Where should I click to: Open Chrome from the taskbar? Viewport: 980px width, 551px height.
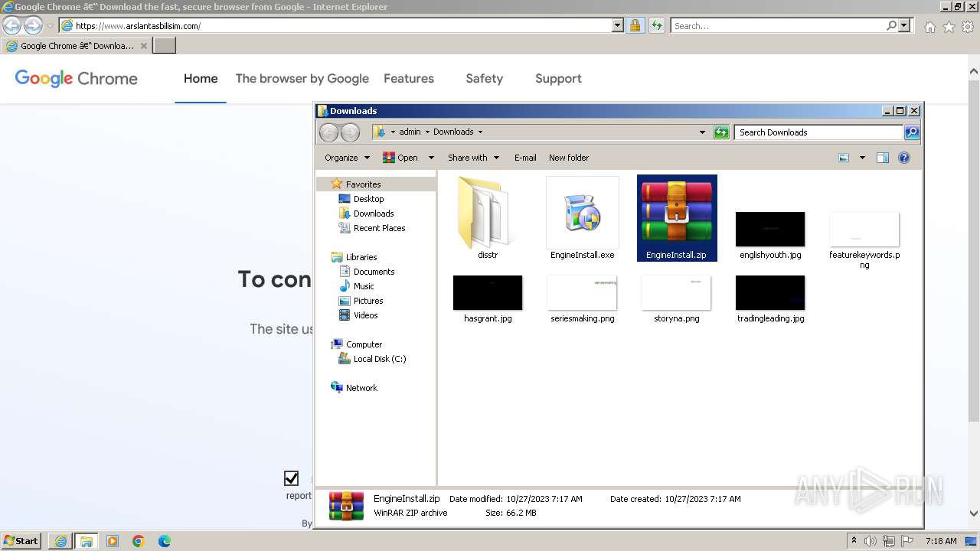click(x=139, y=541)
